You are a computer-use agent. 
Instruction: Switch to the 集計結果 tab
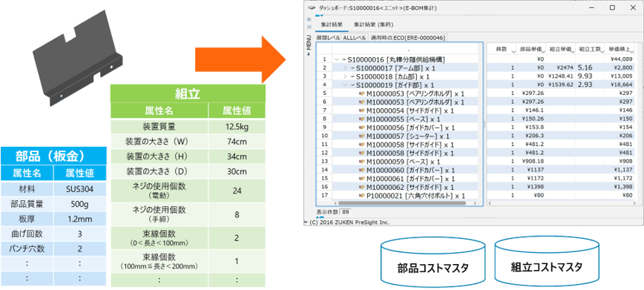click(x=332, y=24)
